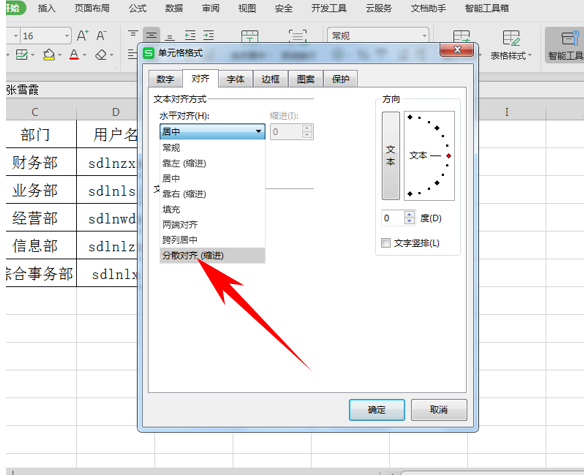The image size is (584, 476).
Task: Click the eraser clear format icon
Action: point(101,55)
